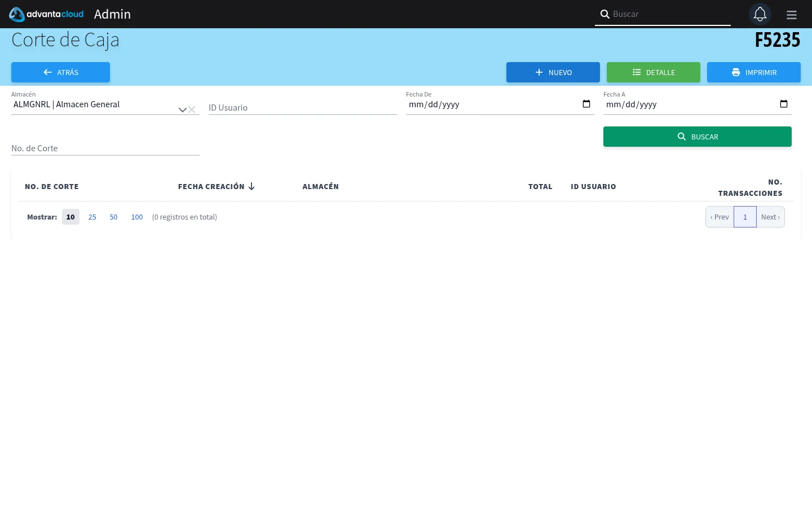Open the DETALLE view
This screenshot has height=508, width=812.
[654, 72]
